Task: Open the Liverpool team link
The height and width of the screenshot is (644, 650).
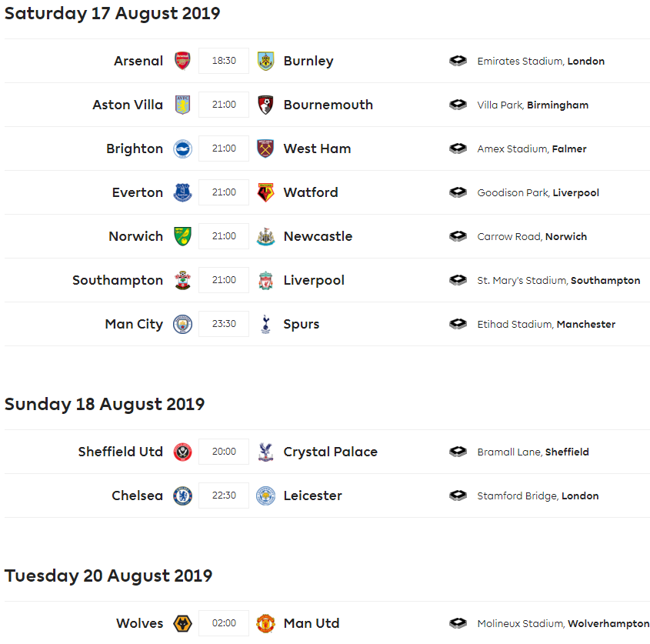Action: [314, 280]
